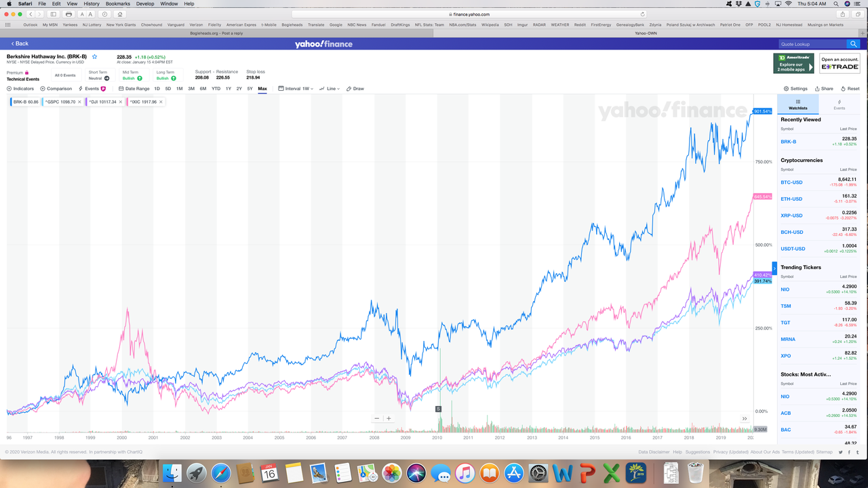Open the Develop menu
The image size is (868, 488).
coord(145,3)
